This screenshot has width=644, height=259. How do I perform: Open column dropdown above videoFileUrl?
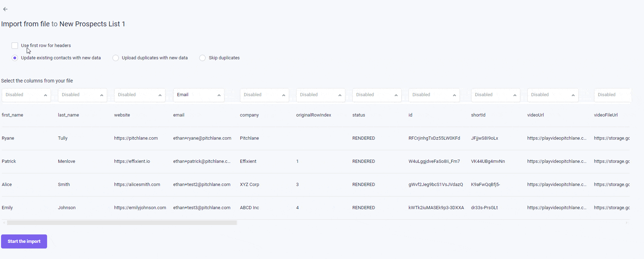[613, 95]
